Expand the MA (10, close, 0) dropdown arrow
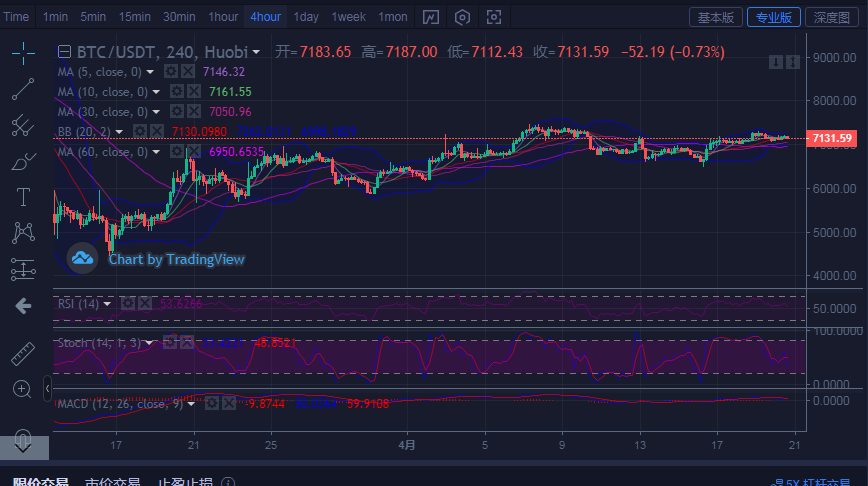Screen dimensions: 868x486 click(156, 92)
